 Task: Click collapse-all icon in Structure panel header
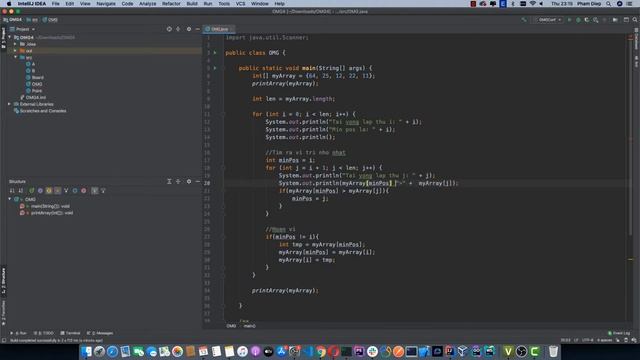click(x=178, y=181)
